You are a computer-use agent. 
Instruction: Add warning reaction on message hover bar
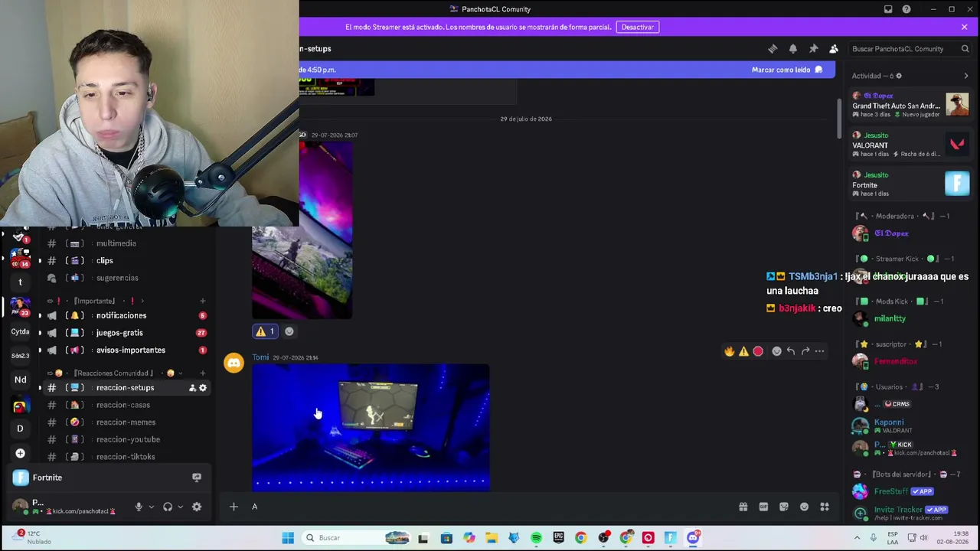click(743, 351)
